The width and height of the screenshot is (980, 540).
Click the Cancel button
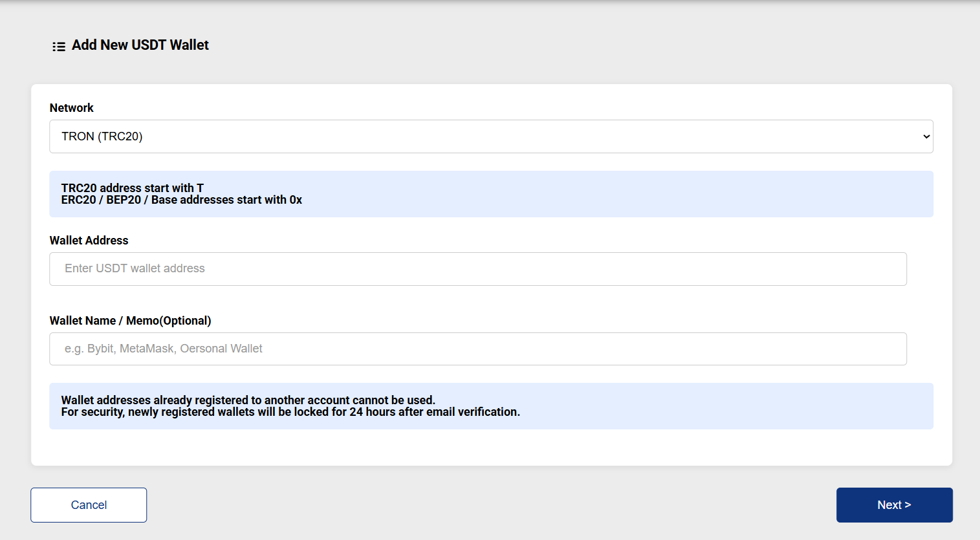[89, 505]
